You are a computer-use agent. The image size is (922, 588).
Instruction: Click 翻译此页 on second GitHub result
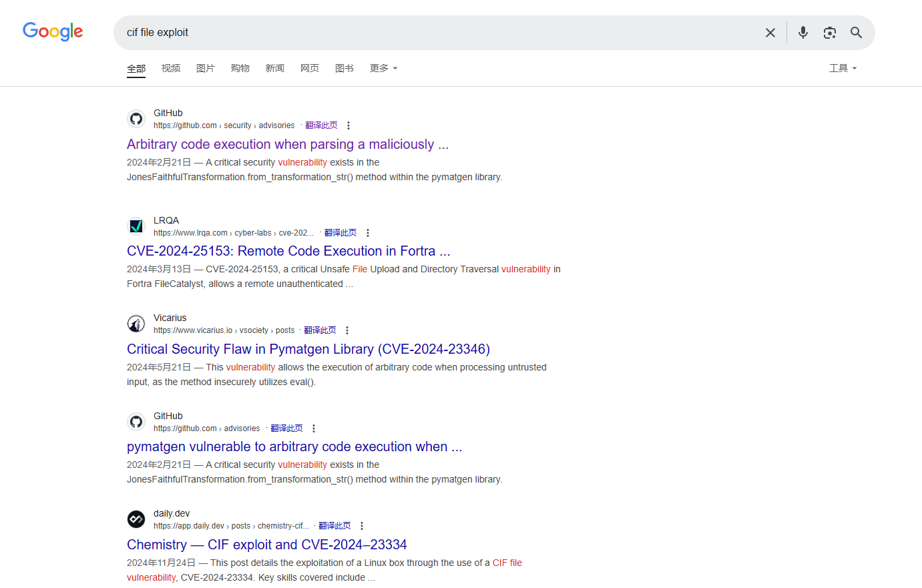286,428
